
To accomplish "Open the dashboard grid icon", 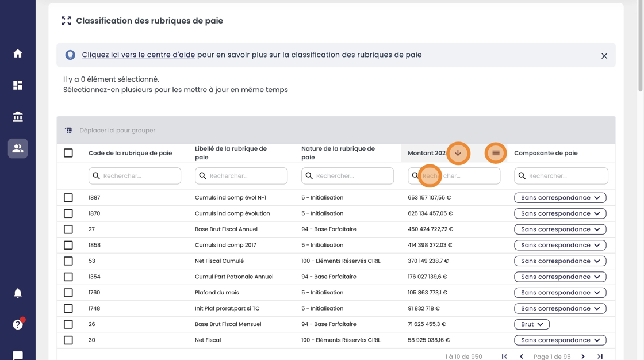I will [x=18, y=85].
